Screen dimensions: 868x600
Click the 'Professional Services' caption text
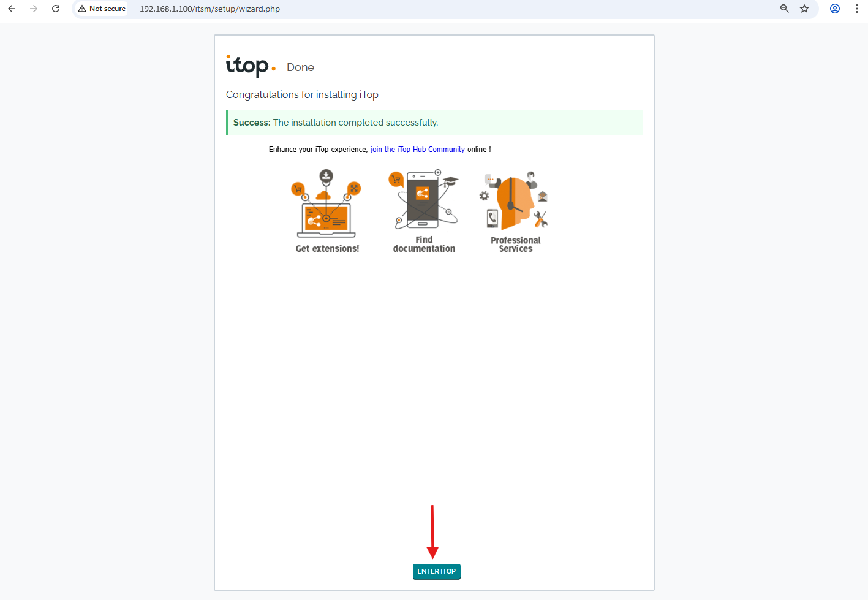[516, 245]
